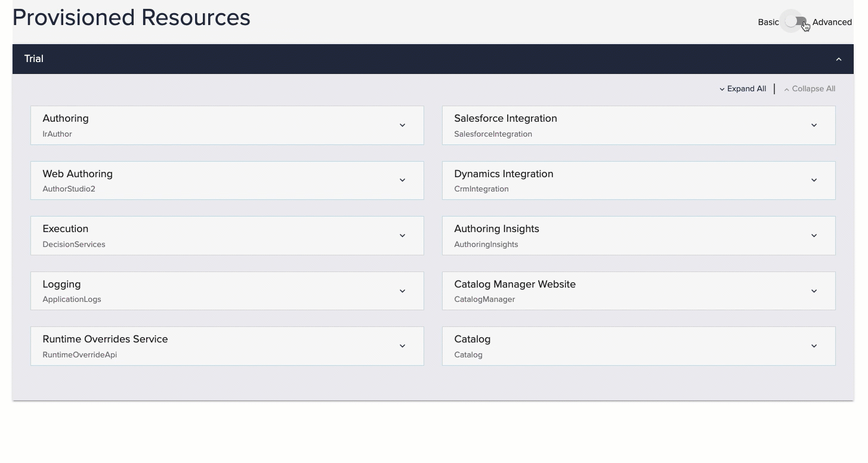The image size is (868, 463).
Task: Expand Dynamics Integration with its chevron
Action: pos(814,180)
